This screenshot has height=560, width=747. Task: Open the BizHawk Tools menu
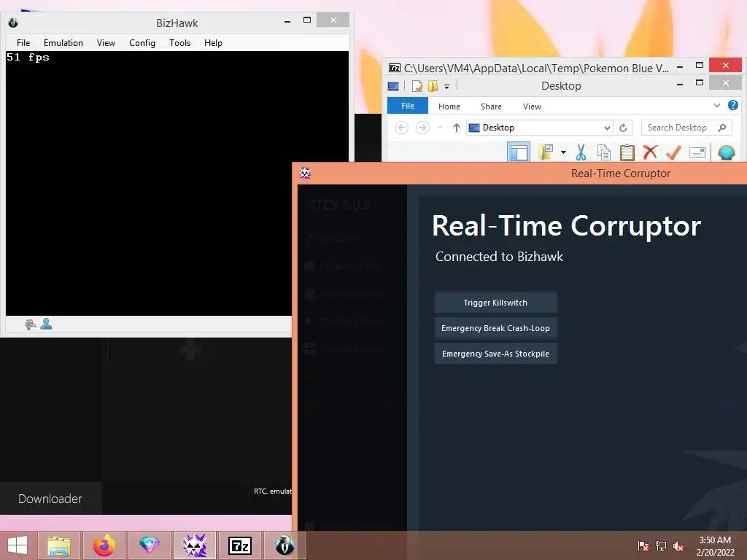point(179,43)
